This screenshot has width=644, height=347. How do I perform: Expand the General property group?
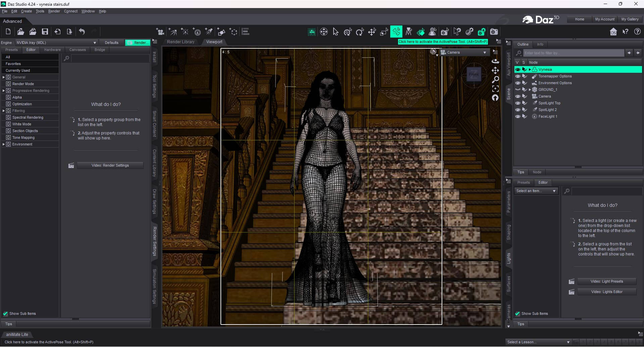tap(4, 77)
